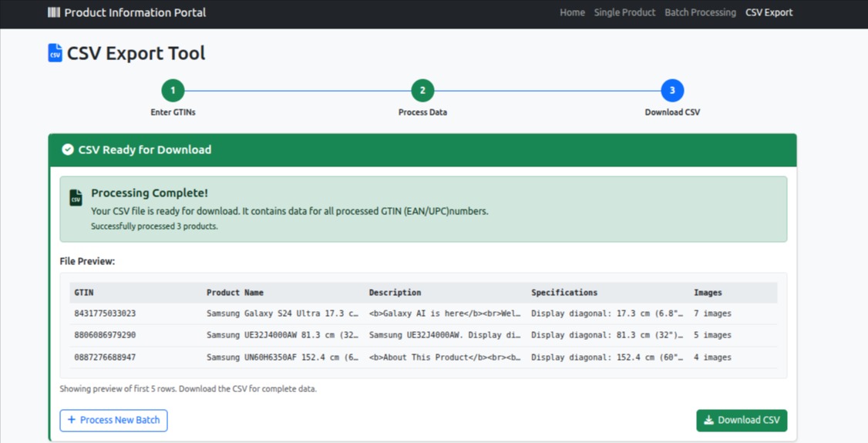Click the CSV Export Tool page title
Screen dimensions: 868x443
tap(136, 54)
